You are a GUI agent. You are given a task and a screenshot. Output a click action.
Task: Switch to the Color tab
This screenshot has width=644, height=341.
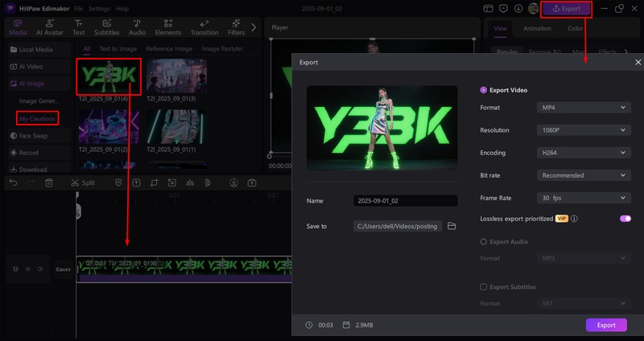pos(575,28)
